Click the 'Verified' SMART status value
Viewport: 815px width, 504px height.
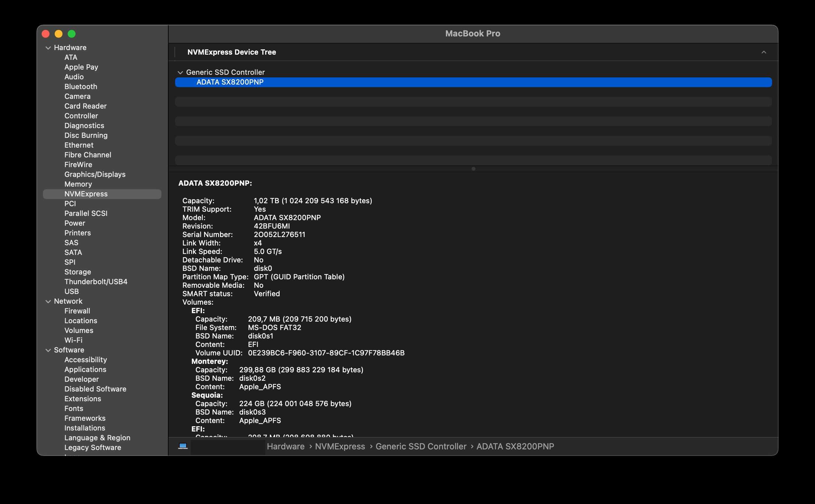267,294
